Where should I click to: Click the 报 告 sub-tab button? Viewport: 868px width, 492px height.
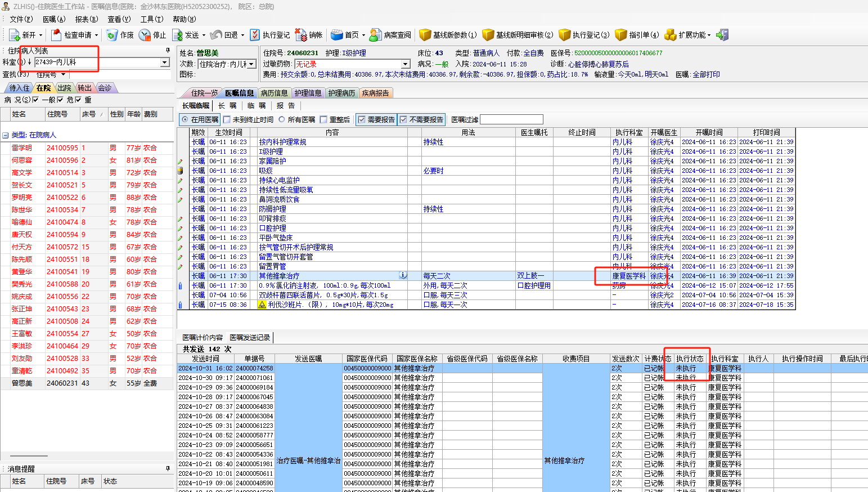point(286,105)
